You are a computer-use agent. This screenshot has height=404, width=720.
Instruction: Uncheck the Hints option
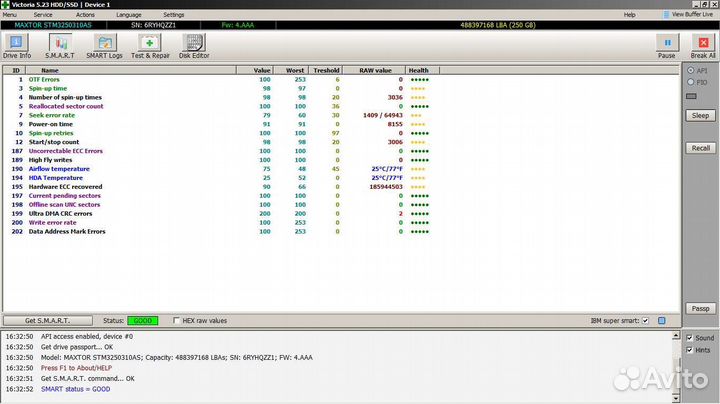[x=689, y=350]
